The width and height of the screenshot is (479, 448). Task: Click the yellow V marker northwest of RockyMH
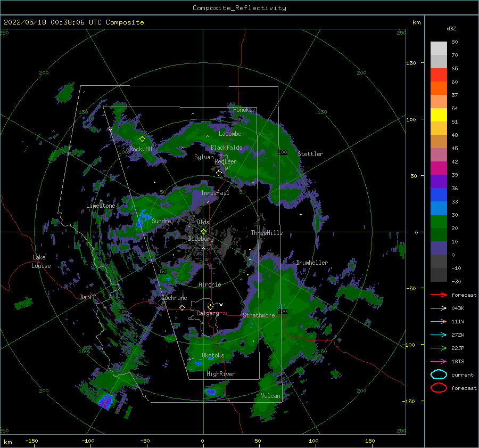click(110, 130)
